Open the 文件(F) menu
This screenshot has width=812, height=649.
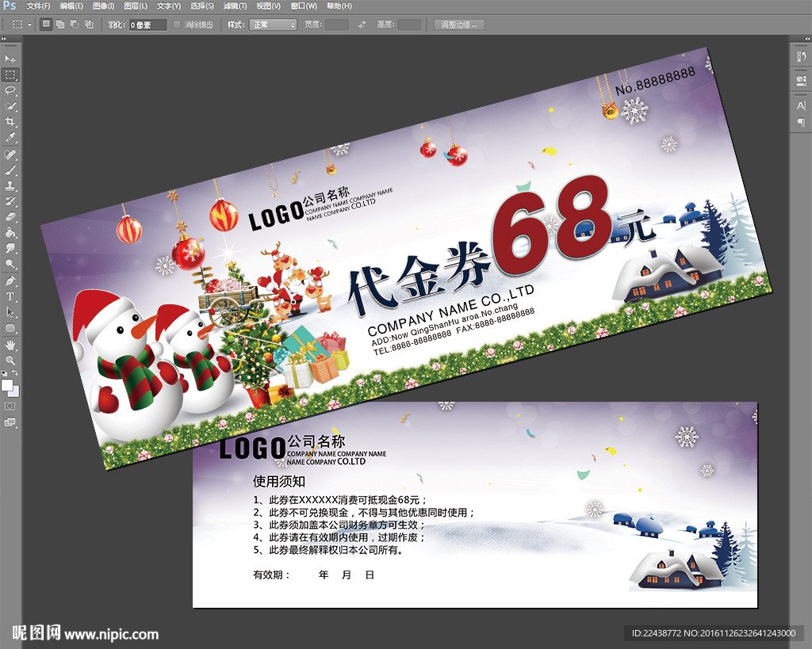pyautogui.click(x=38, y=6)
